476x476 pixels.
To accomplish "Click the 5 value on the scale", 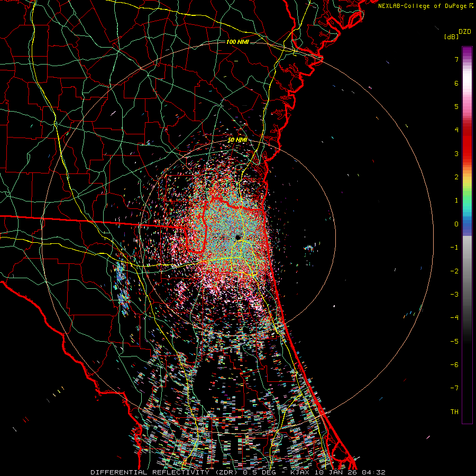I will (456, 106).
